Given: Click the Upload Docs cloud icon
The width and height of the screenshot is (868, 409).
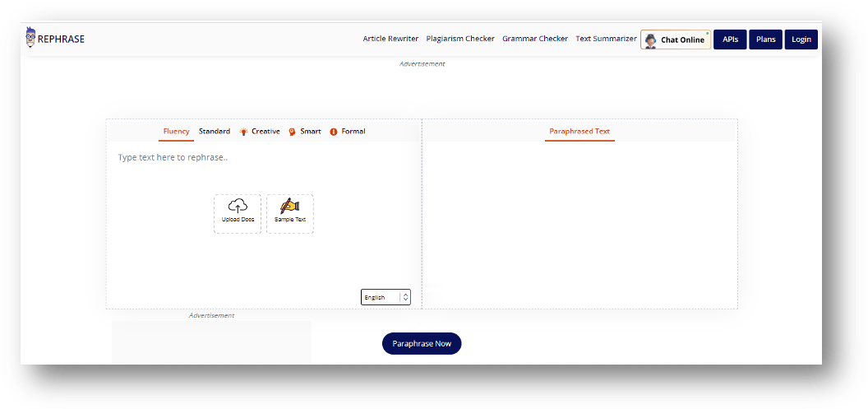Looking at the screenshot, I should [238, 207].
